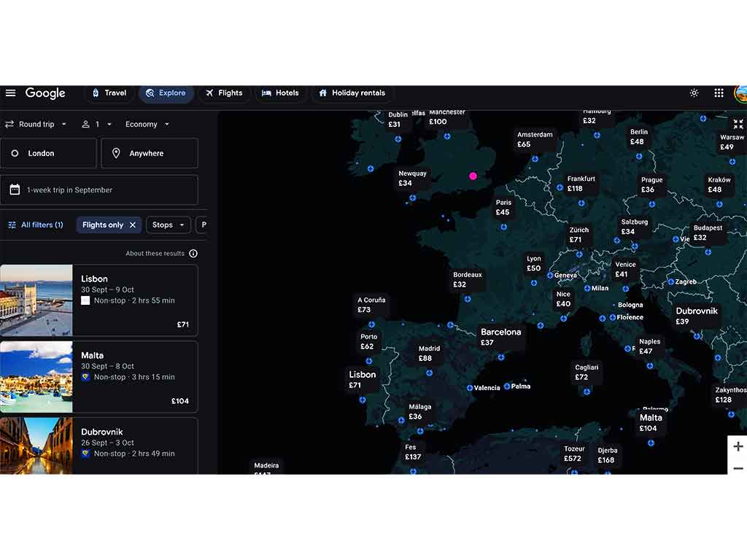Select the Dubrovnik result card title

click(102, 432)
